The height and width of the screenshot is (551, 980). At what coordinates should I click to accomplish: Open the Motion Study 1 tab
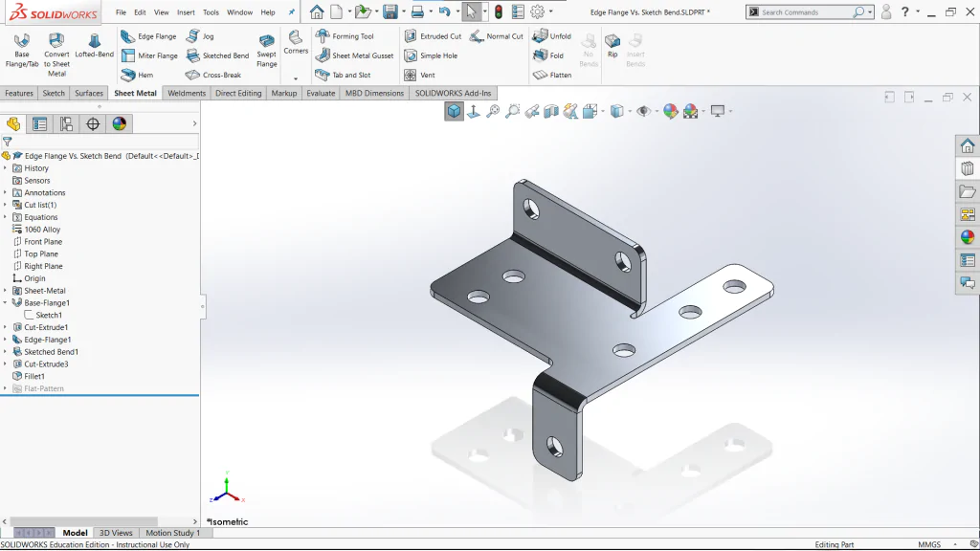[x=172, y=533]
